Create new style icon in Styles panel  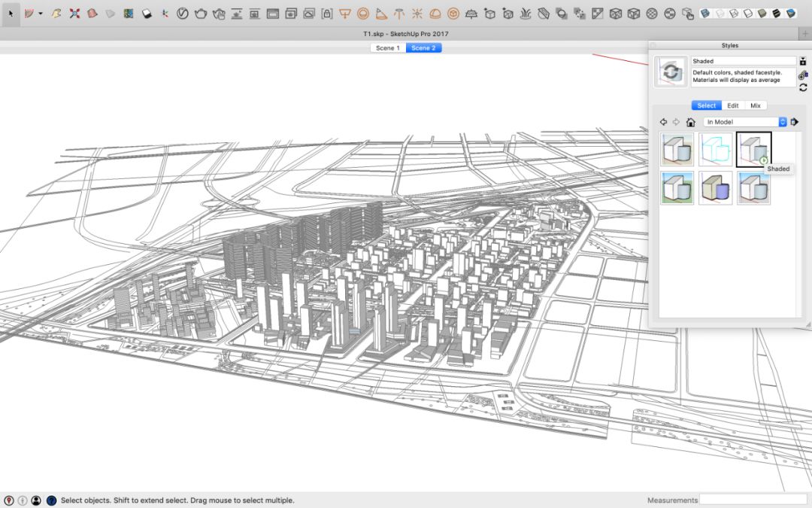point(803,76)
